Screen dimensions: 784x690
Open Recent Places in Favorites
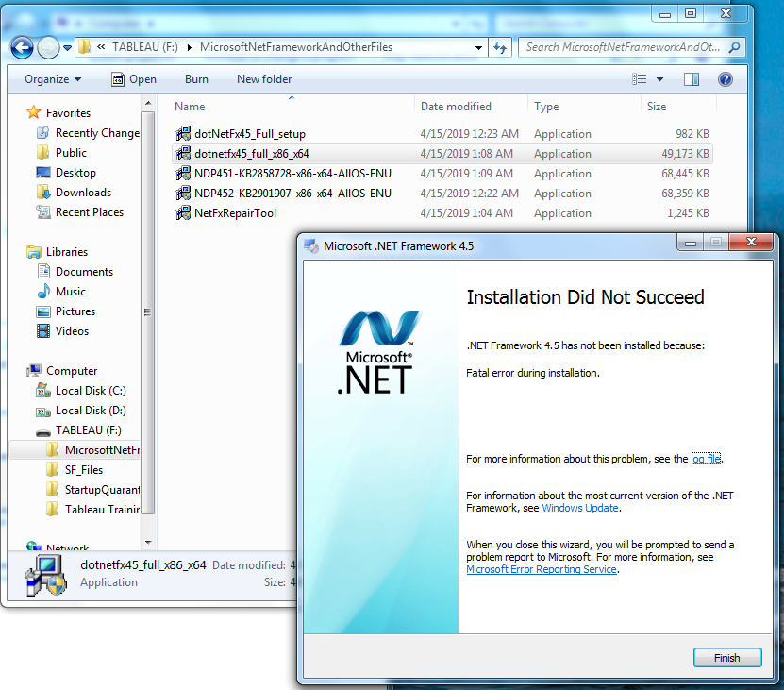click(80, 212)
